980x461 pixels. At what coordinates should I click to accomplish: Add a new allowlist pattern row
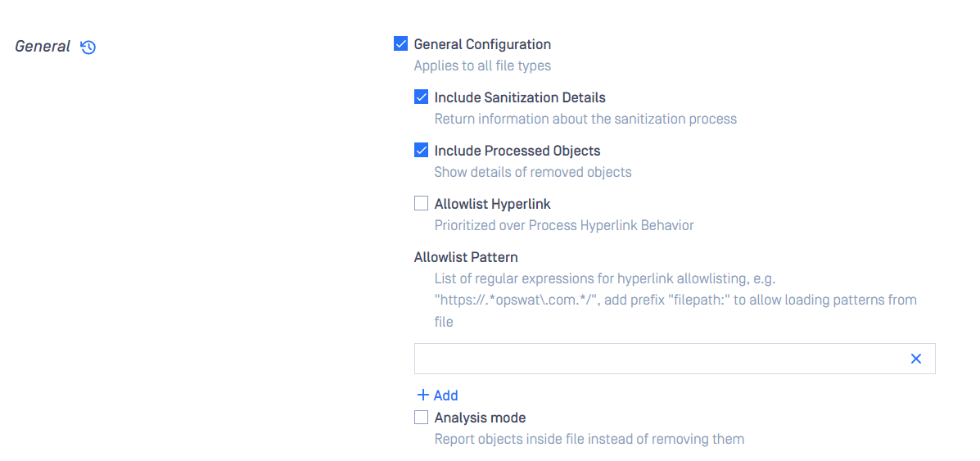click(x=437, y=395)
